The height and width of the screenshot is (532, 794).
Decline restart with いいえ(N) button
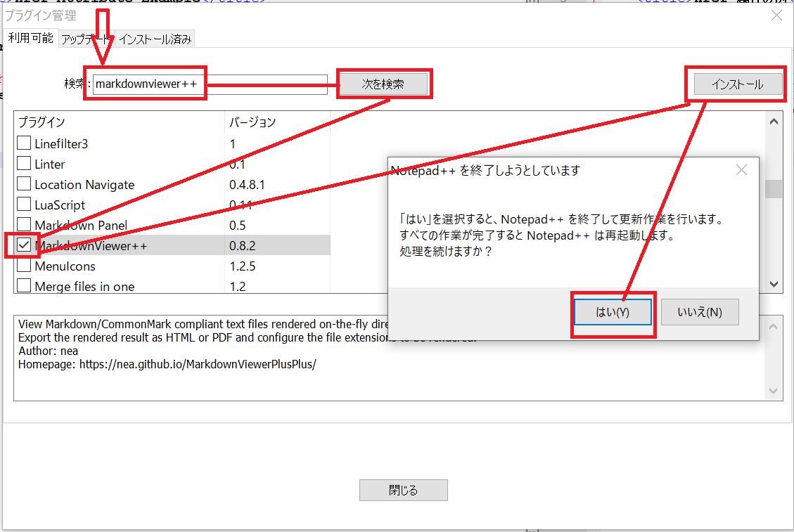pyautogui.click(x=700, y=311)
